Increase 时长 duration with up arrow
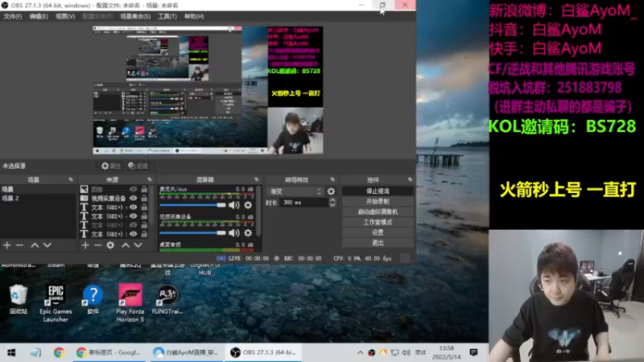This screenshot has height=362, width=644. click(x=332, y=200)
